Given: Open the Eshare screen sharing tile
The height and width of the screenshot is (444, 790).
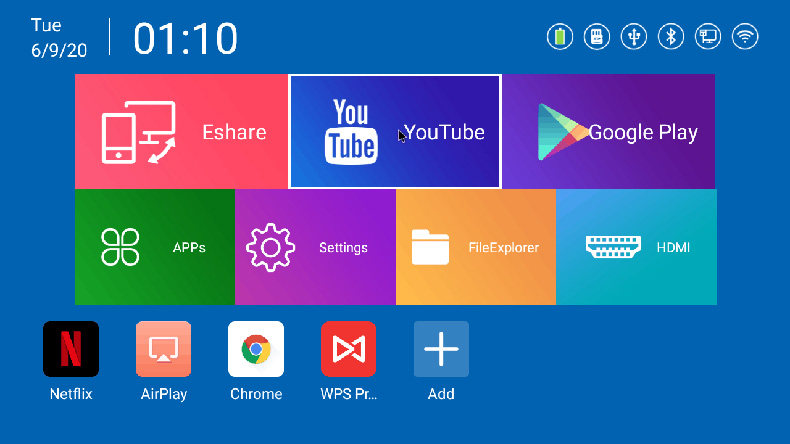Looking at the screenshot, I should click(181, 132).
